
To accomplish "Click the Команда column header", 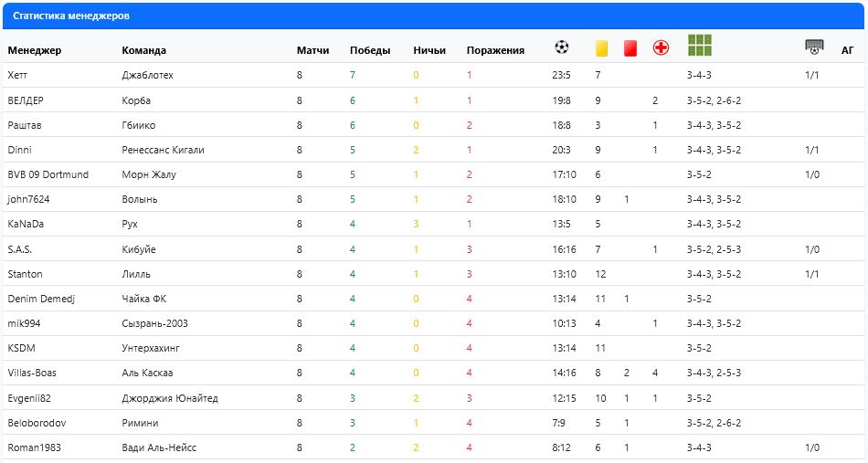I will [143, 50].
